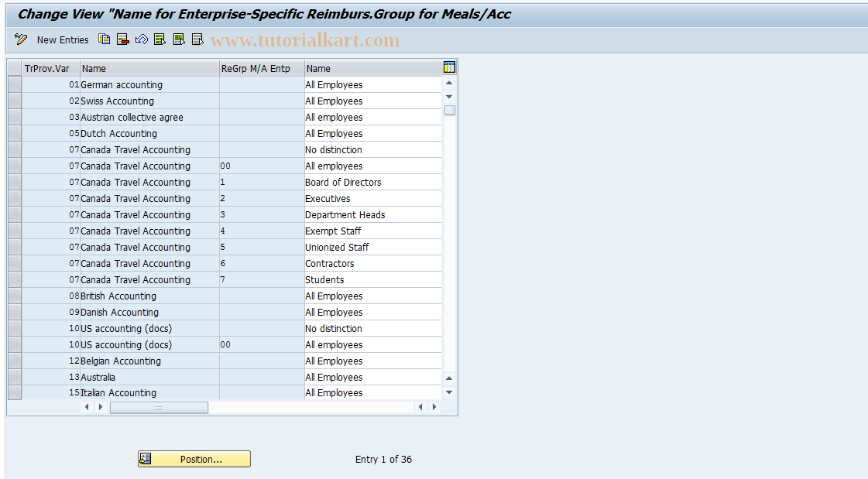868x479 pixels.
Task: Click the right horizontal scroll left arrow
Action: [420, 407]
